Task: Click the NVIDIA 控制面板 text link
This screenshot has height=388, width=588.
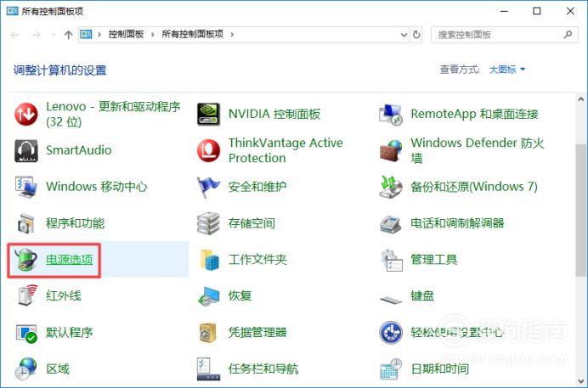Action: (274, 114)
